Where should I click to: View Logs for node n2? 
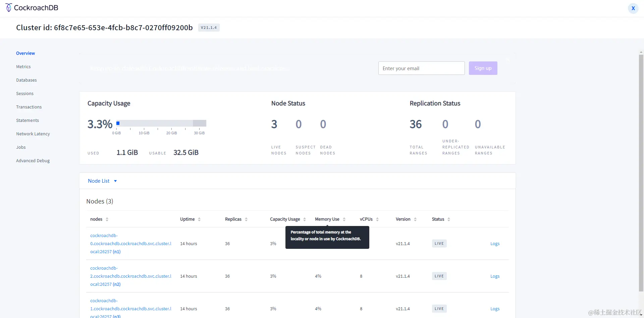tap(495, 276)
